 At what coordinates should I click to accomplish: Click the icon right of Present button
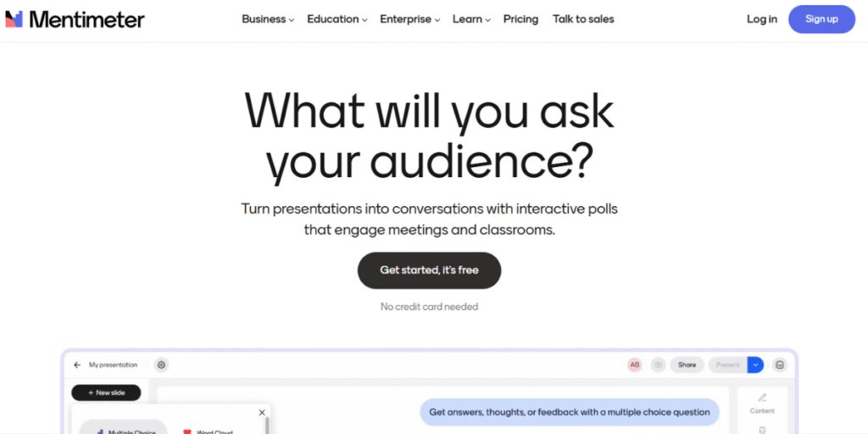click(x=780, y=364)
